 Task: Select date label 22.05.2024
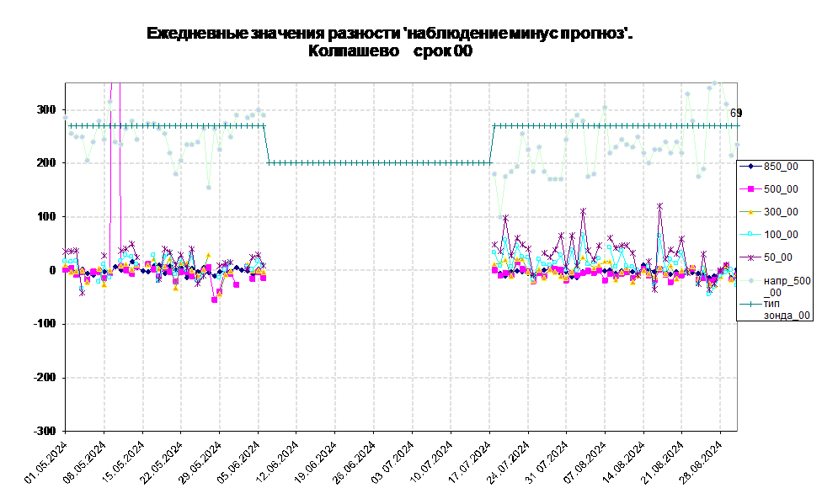162,463
